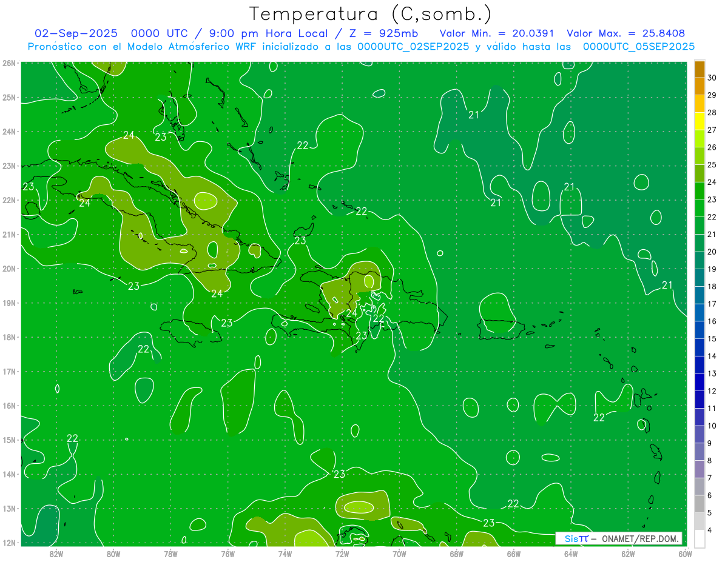Click the '70W' longitude axis label
Viewport: 728px width, 562px height.
coord(399,554)
